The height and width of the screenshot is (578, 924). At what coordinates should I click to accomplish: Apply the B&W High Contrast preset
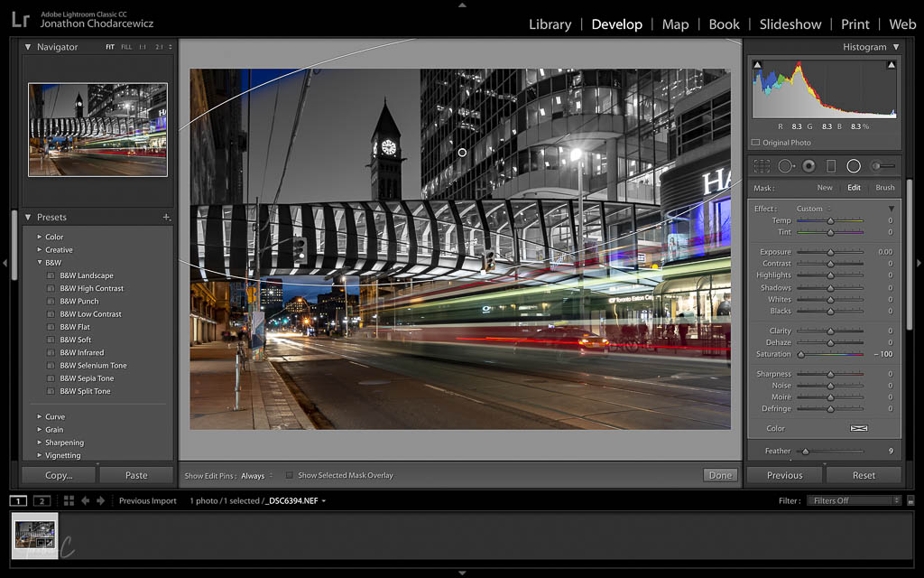point(91,288)
